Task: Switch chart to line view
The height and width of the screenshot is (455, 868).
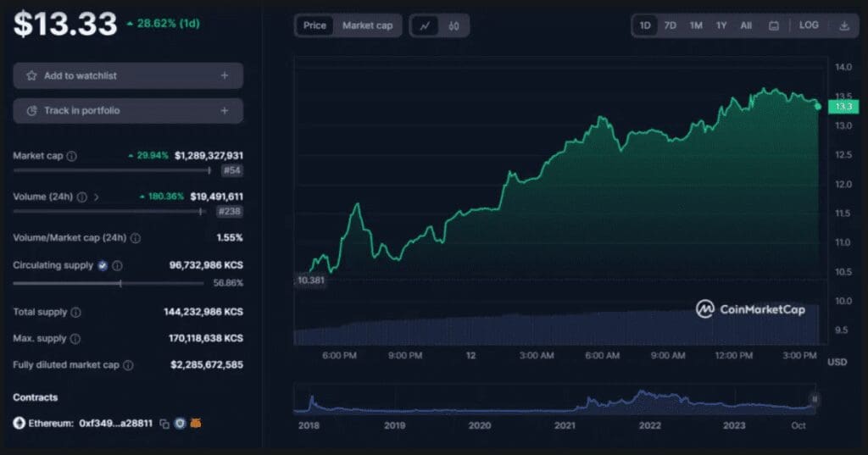Action: coord(426,26)
